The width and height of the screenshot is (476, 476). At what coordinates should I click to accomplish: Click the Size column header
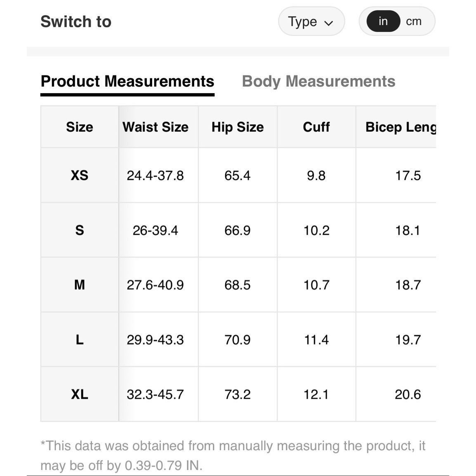point(80,127)
